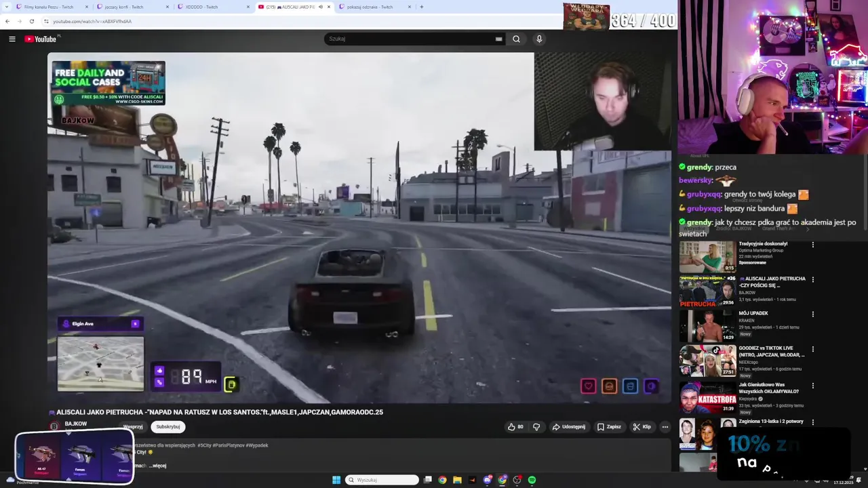Open the three-dot more actions below video
This screenshot has height=488, width=868.
(x=665, y=427)
